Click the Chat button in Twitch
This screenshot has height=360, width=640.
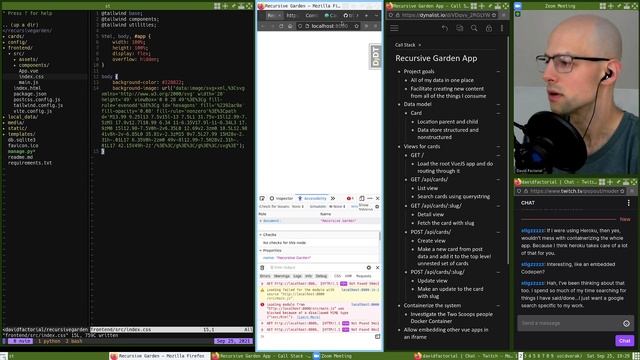624,340
